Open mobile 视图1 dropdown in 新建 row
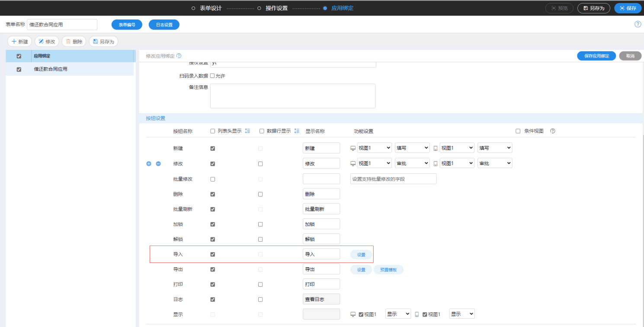Image resolution: width=644 pixels, height=327 pixels. point(457,148)
